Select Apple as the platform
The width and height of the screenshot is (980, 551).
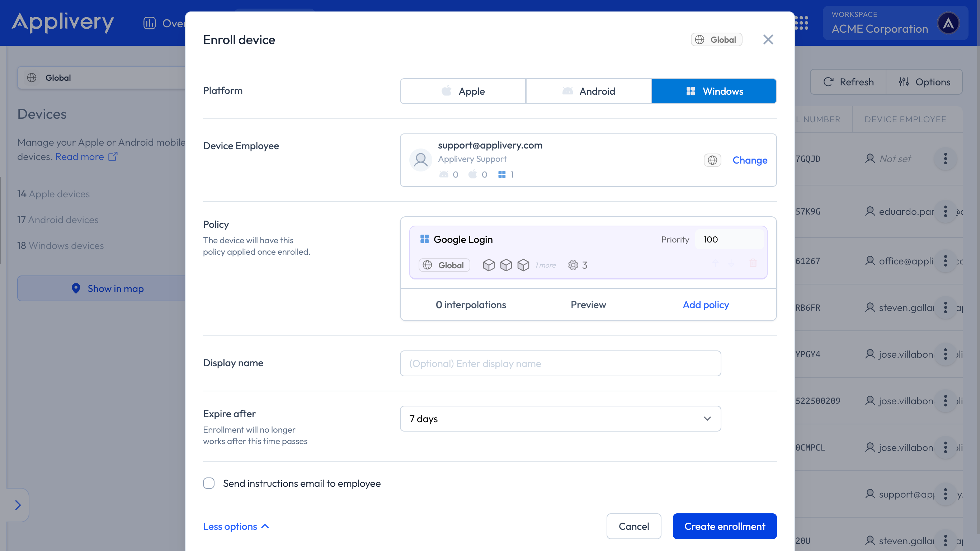coord(463,91)
